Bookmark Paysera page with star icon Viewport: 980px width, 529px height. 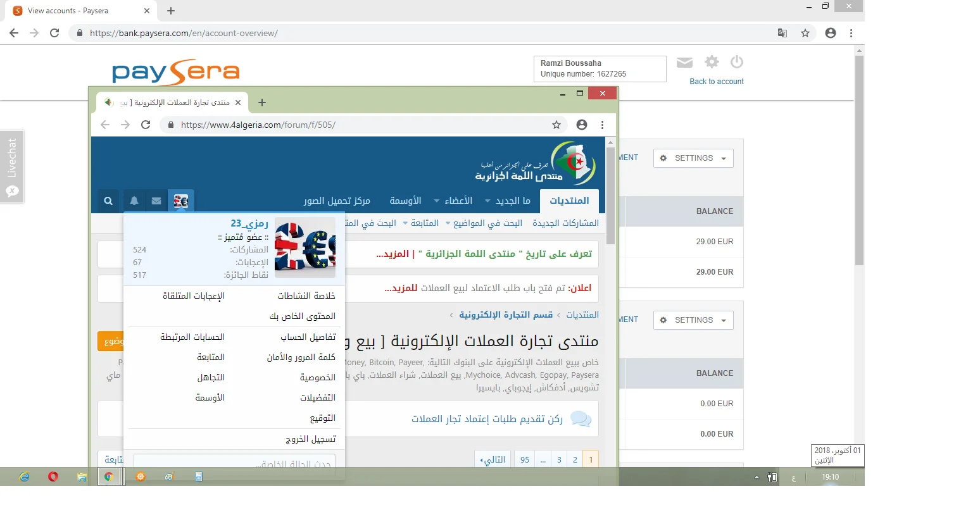tap(805, 33)
